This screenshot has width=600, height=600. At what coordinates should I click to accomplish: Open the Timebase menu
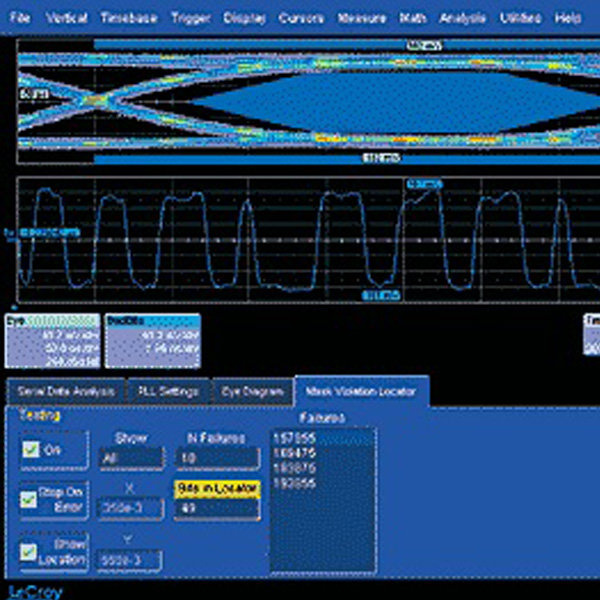(x=128, y=18)
